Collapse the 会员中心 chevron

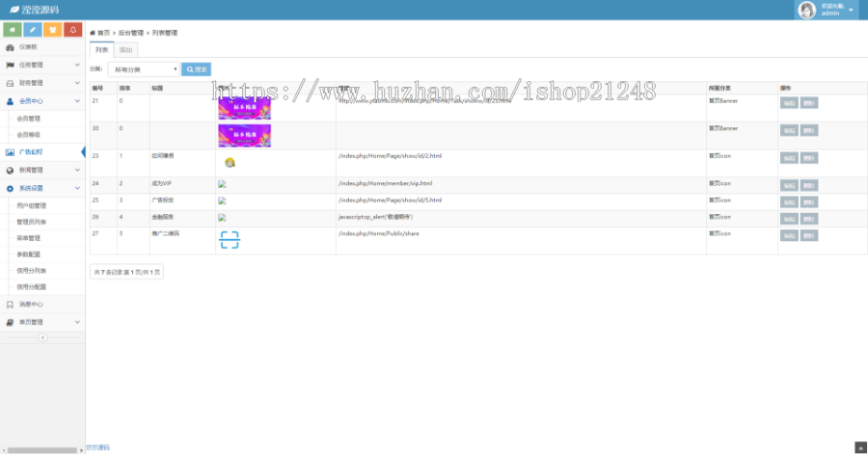coord(77,101)
